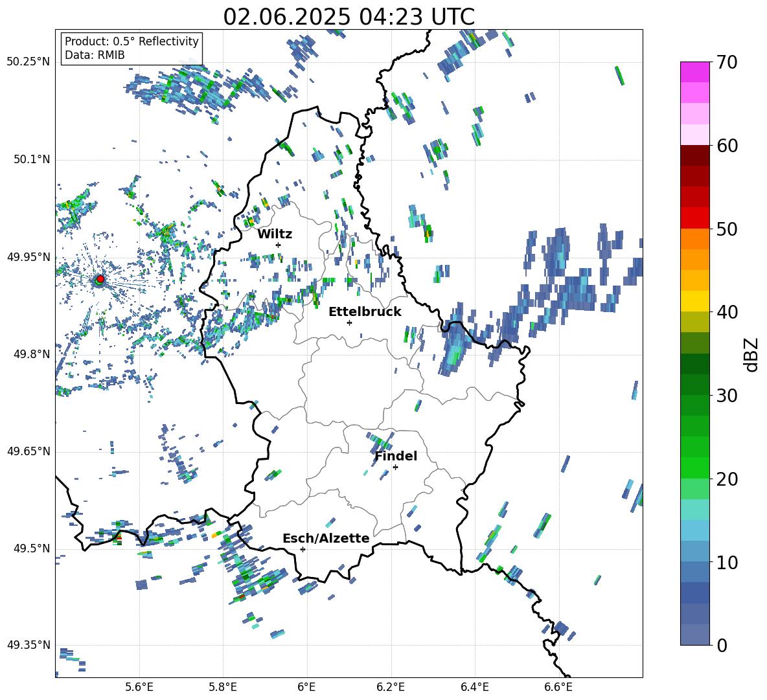Screen dimensions: 767x700
Task: Select the Ettelbruck city label
Action: (365, 311)
